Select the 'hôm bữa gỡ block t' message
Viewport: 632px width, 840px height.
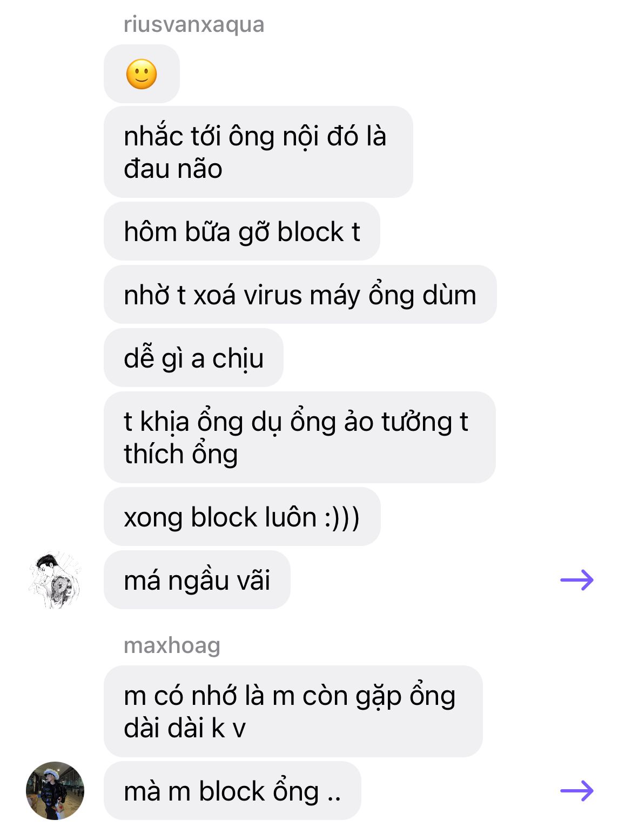point(242,231)
